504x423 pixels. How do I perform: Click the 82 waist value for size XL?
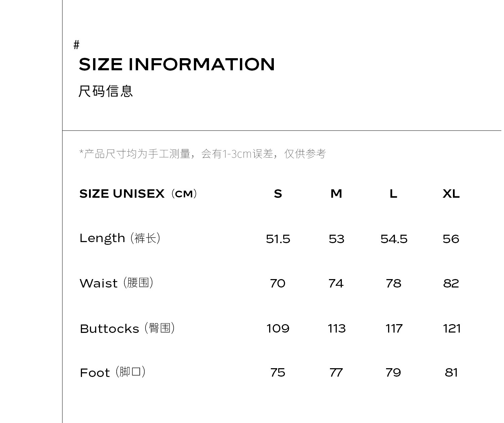pos(451,283)
